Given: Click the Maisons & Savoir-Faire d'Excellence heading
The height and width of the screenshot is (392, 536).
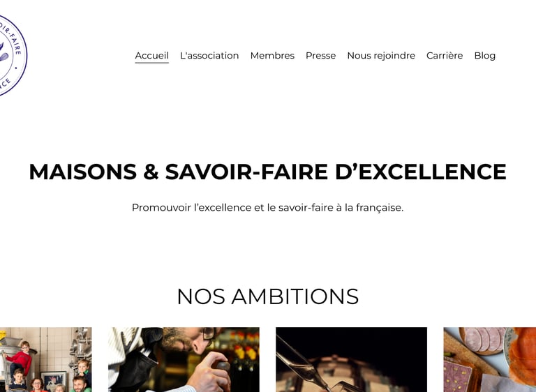Looking at the screenshot, I should (268, 172).
